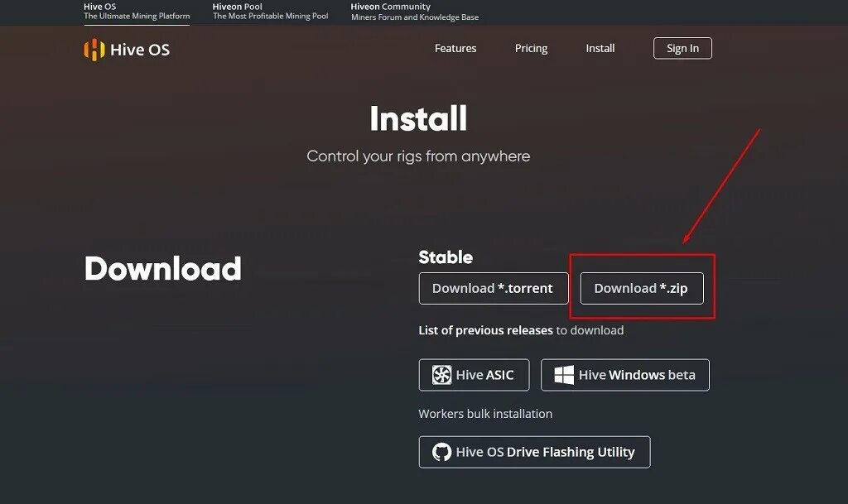Click the Install page title
Image resolution: width=848 pixels, height=504 pixels.
tap(418, 119)
